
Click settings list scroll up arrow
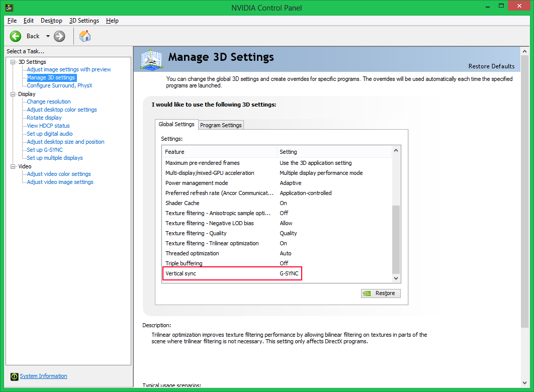[396, 150]
